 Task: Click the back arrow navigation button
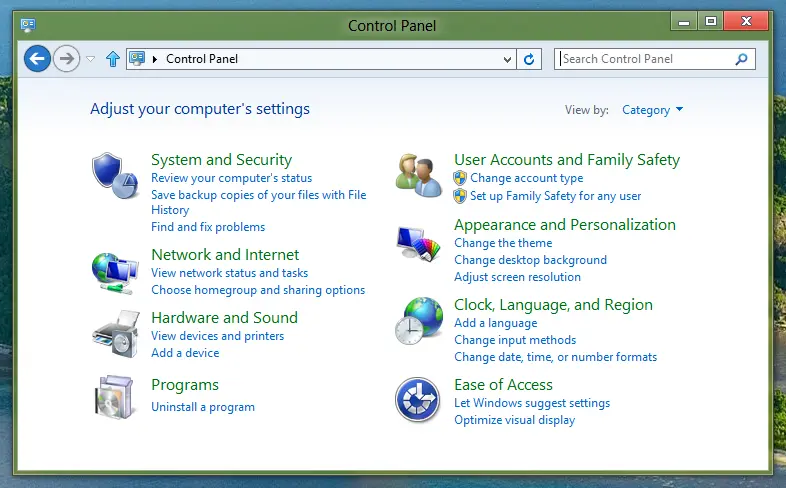[x=37, y=59]
